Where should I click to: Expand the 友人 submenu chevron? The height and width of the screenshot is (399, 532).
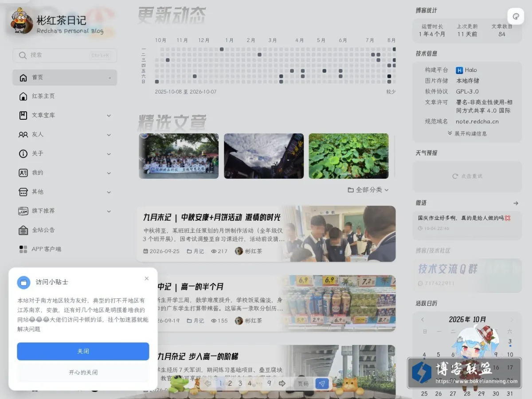point(109,134)
